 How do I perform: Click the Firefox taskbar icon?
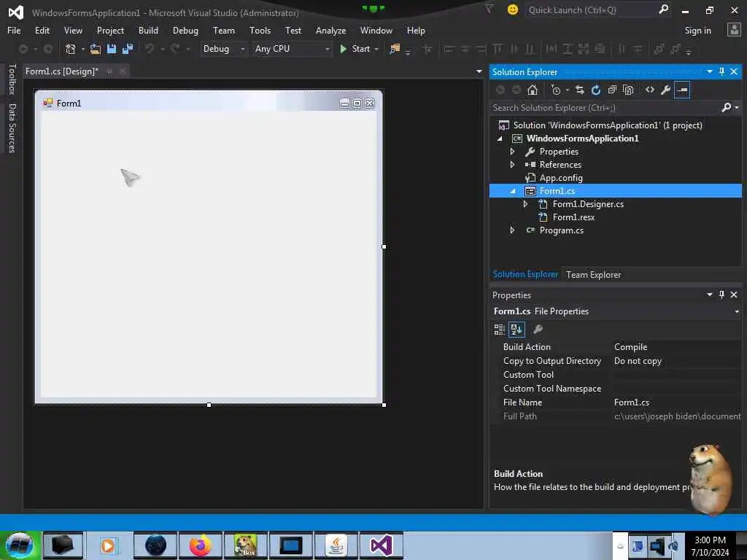[x=201, y=545]
